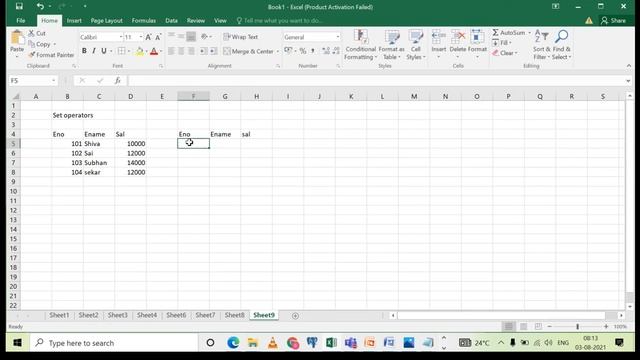Click AutoSum sigma button
This screenshot has width=640, height=360.
coord(509,33)
